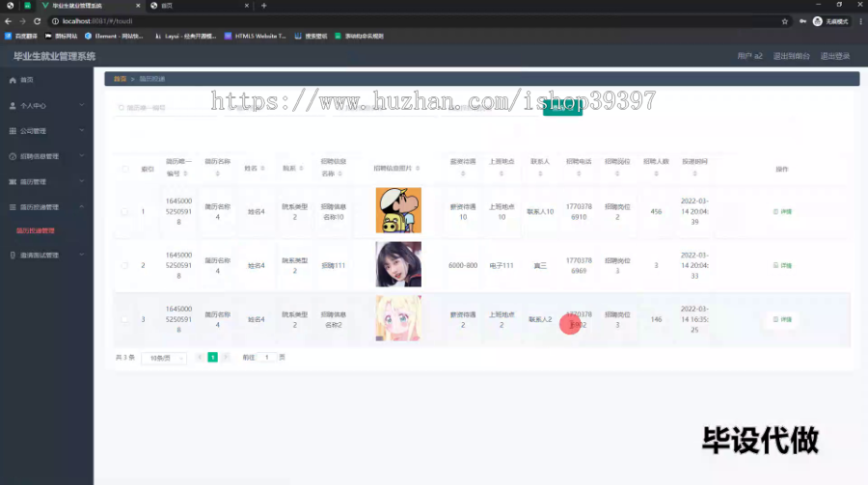Click the girl photo thumbnail in row 2

[x=398, y=264]
